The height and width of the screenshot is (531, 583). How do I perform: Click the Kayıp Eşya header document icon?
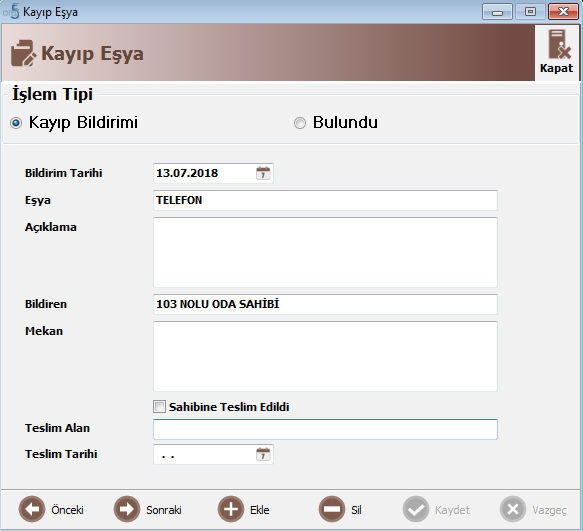coord(23,53)
